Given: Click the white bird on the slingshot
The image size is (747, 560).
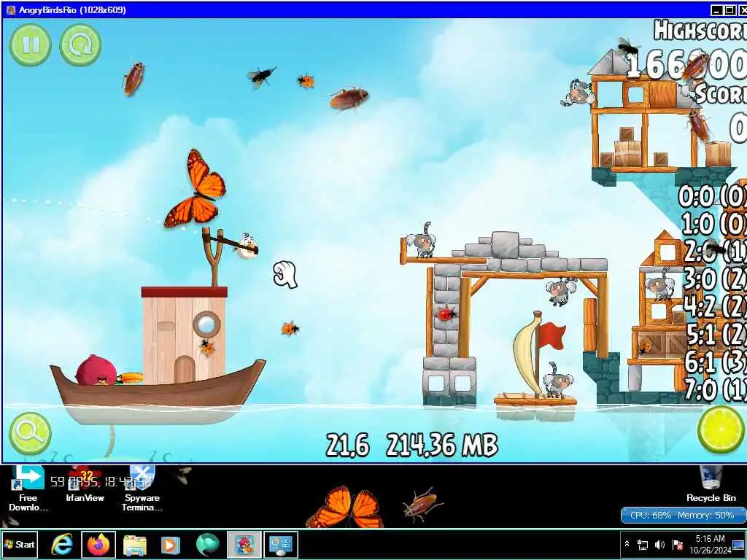Looking at the screenshot, I should (x=248, y=246).
